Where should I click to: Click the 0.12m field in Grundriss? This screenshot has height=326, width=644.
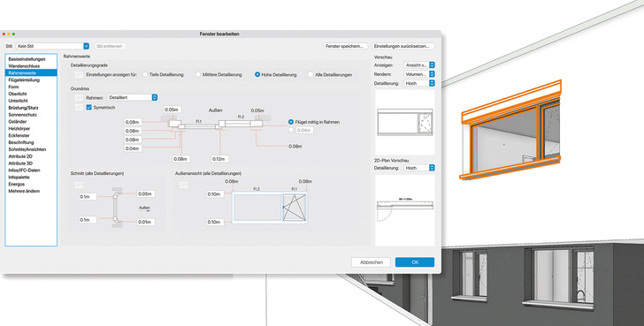click(x=220, y=159)
